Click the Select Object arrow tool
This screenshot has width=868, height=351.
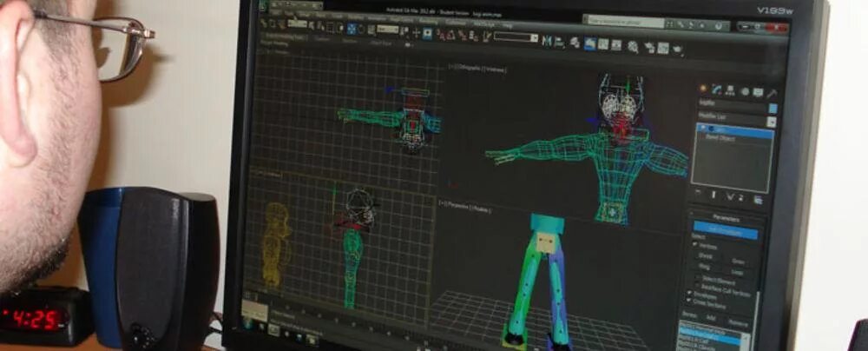click(x=311, y=26)
